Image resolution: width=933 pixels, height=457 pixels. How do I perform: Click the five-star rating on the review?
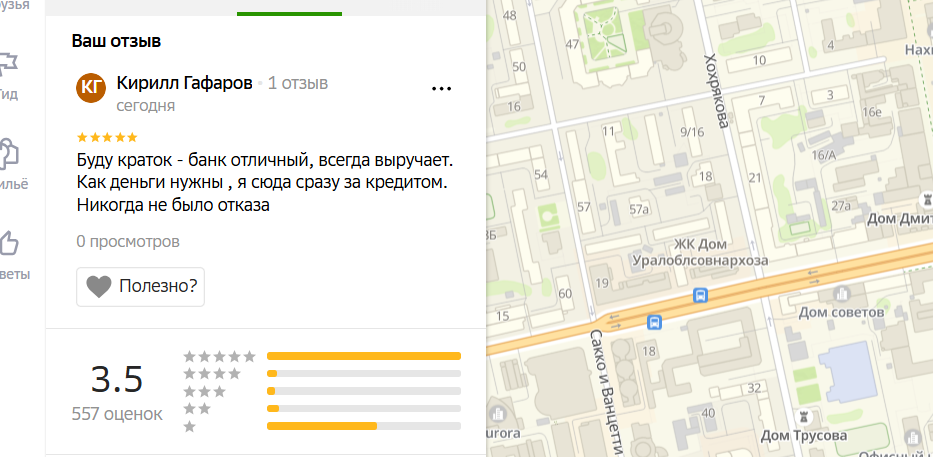(107, 137)
